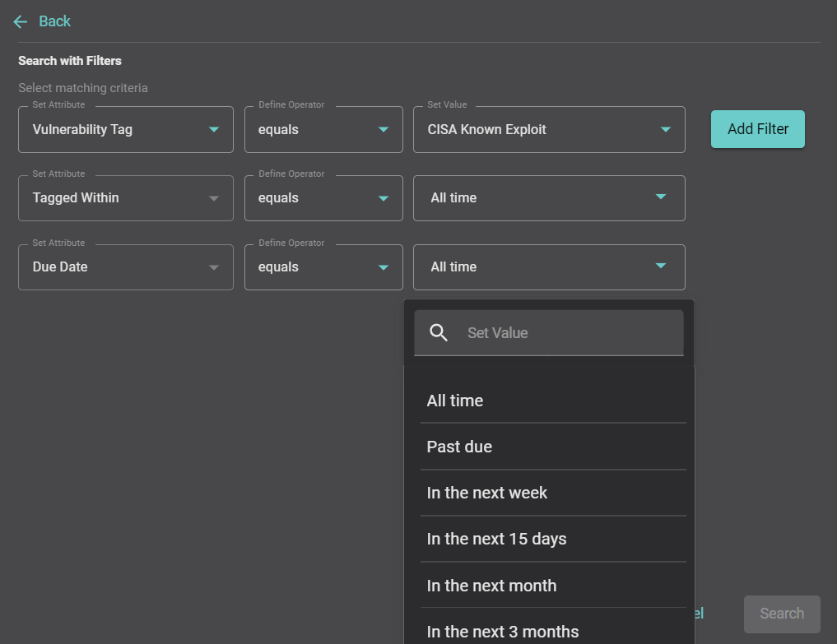This screenshot has height=644, width=837.
Task: Click the grey caret in Due Date field
Action: click(214, 267)
